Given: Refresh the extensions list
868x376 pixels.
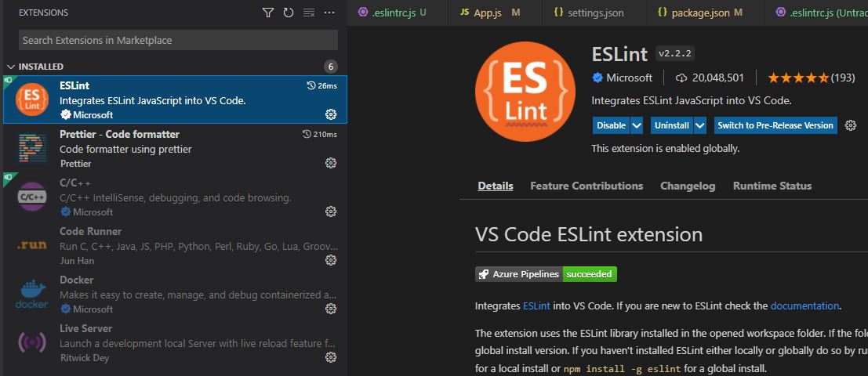Looking at the screenshot, I should [289, 13].
